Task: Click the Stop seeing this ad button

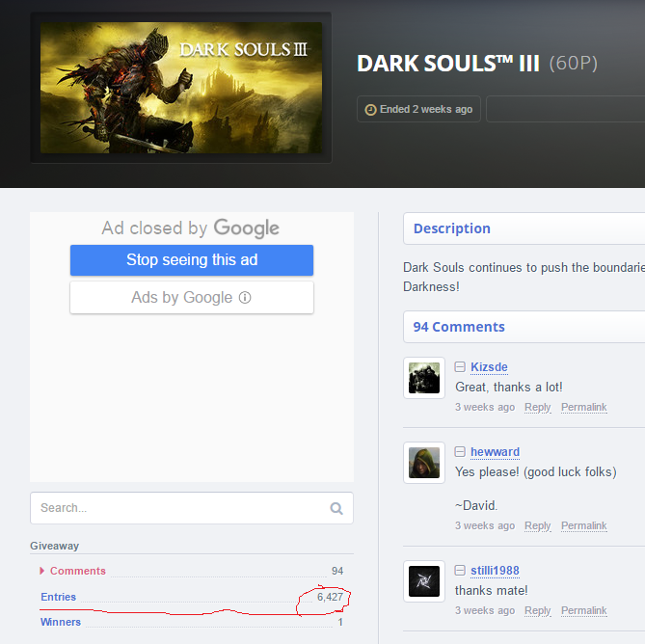Action: (x=192, y=260)
